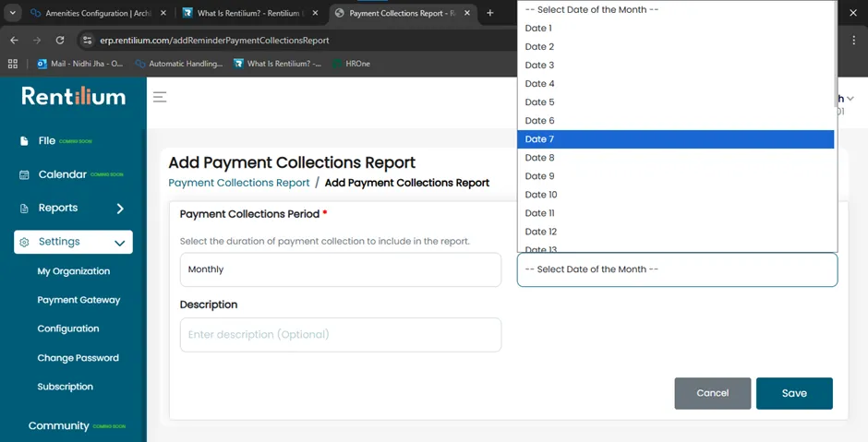Choose the Select Date of the Month placeholder option
This screenshot has height=442, width=868.
[x=675, y=9]
